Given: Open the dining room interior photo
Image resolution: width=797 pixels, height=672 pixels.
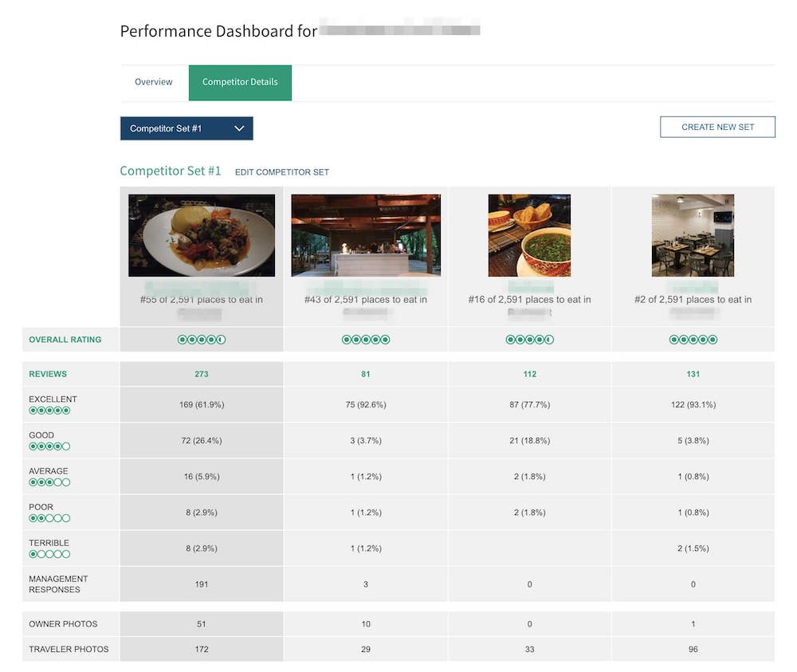Looking at the screenshot, I should pos(693,235).
